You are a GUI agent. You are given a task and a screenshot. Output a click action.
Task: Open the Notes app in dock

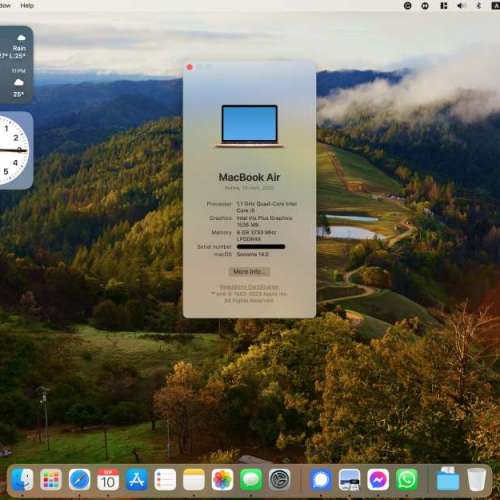pyautogui.click(x=194, y=480)
